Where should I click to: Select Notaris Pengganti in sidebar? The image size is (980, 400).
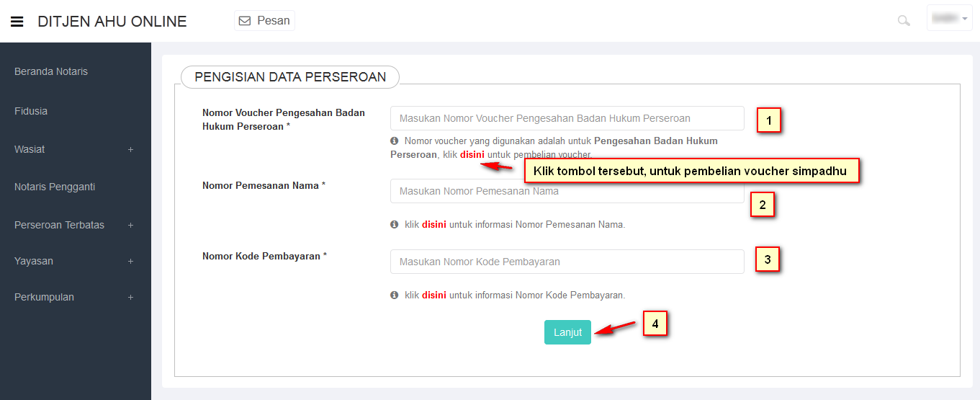click(x=55, y=187)
